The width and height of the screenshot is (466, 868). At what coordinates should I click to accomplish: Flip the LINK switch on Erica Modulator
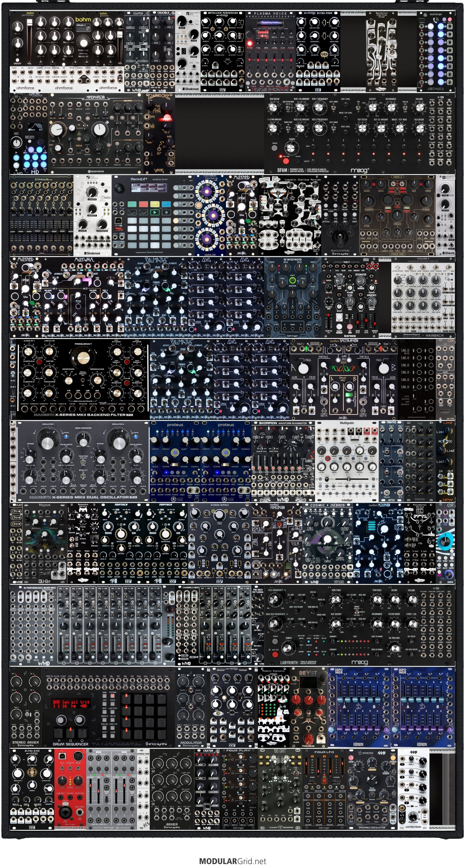[x=191, y=691]
